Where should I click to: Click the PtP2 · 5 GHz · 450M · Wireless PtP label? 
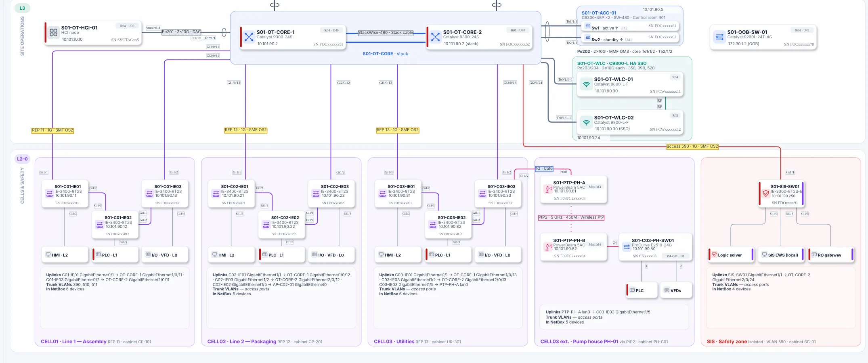[571, 217]
